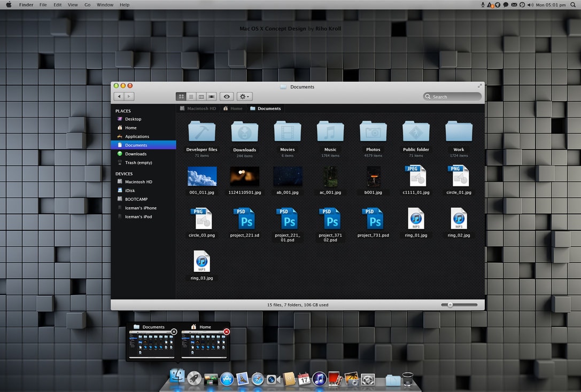Image resolution: width=581 pixels, height=392 pixels.
Task: Switch to icon view in toolbar
Action: coord(181,97)
